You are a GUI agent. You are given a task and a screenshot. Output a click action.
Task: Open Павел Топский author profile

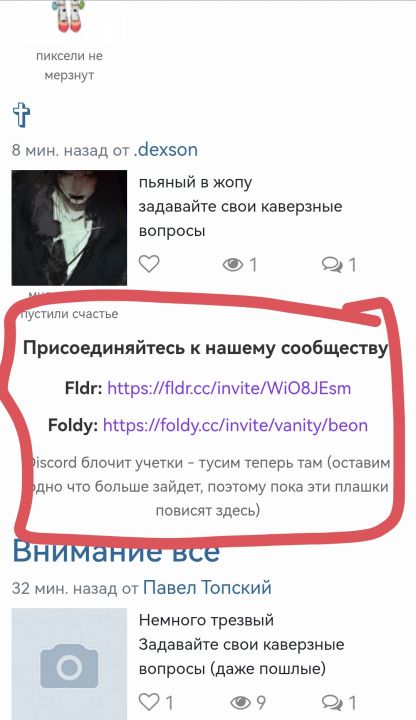[207, 587]
